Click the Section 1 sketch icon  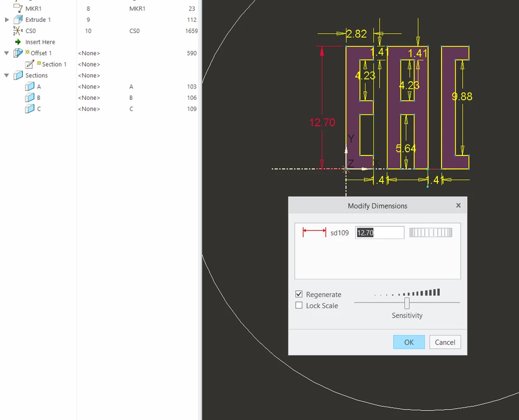point(30,64)
